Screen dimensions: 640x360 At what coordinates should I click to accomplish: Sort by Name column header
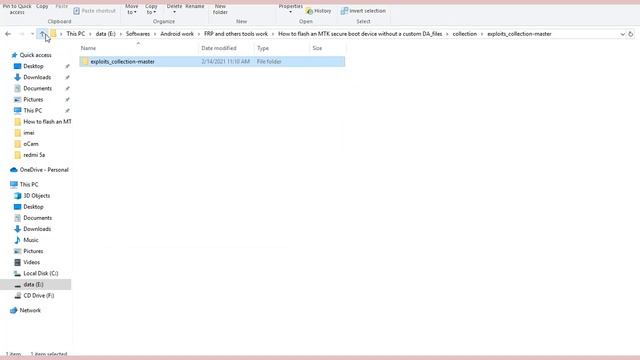tap(88, 48)
